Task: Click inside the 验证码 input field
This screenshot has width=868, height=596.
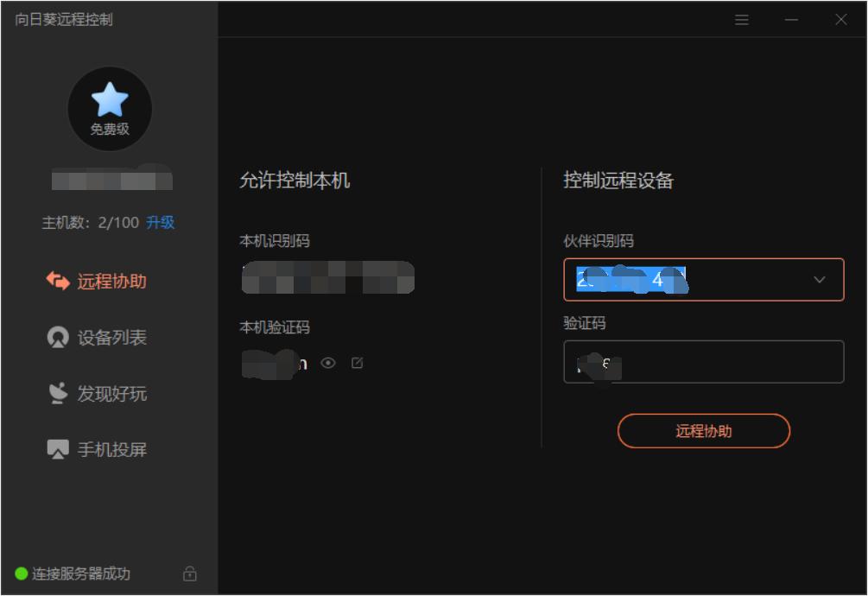Action: pyautogui.click(x=704, y=362)
